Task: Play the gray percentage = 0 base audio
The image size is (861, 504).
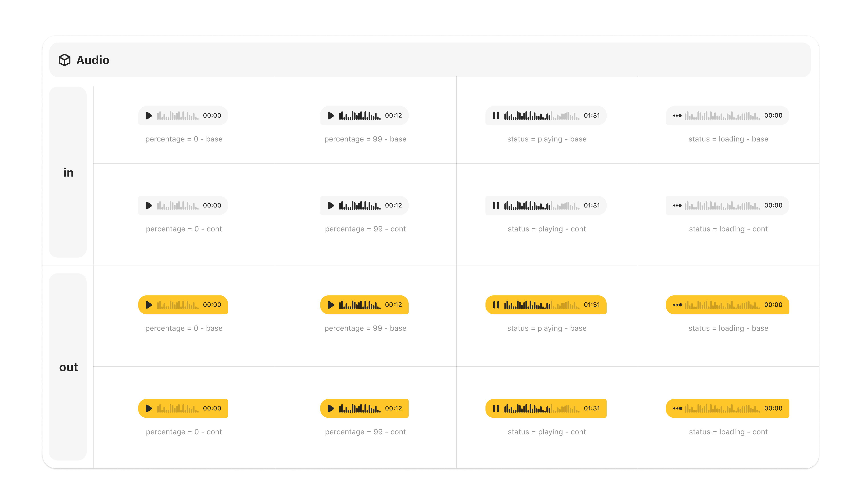Action: point(149,116)
